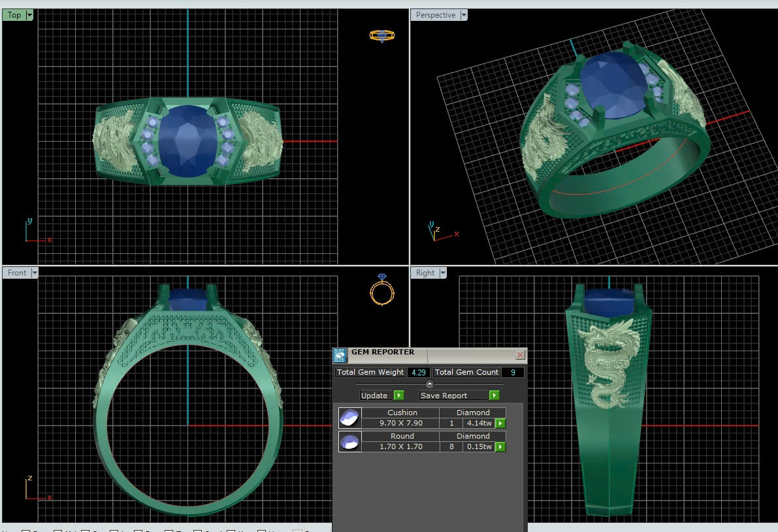Select the Round gem thumbnail

349,441
